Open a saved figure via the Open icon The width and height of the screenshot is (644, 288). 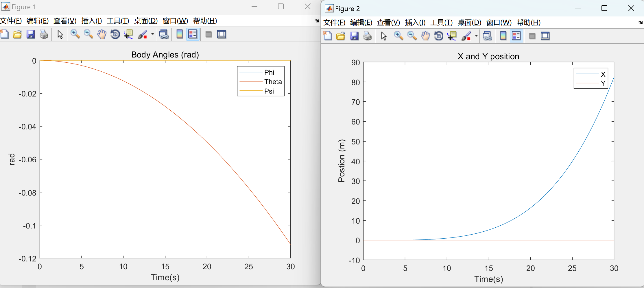[x=17, y=34]
